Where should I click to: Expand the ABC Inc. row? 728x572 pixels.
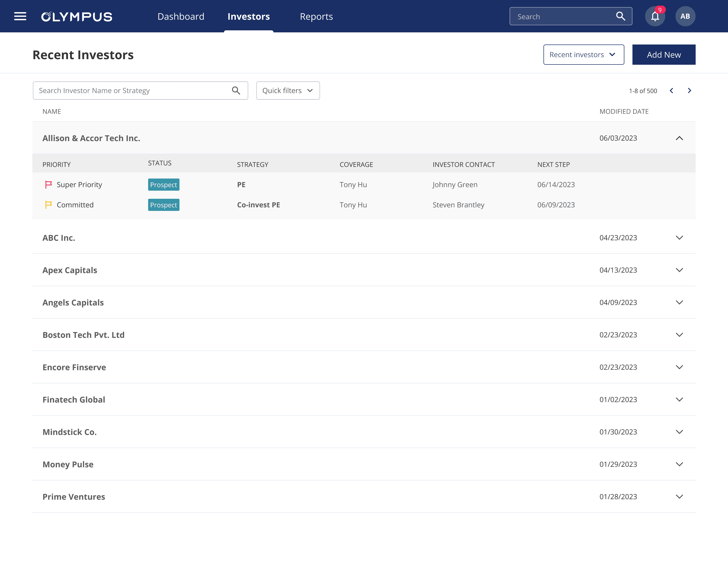click(679, 238)
